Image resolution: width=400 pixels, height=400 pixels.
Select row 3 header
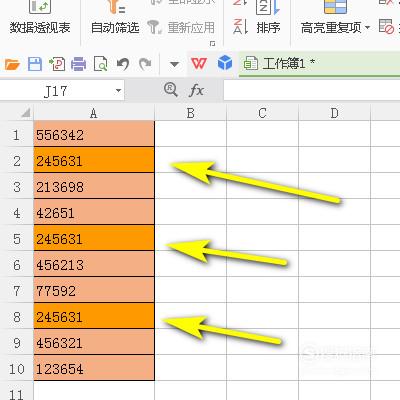point(16,187)
